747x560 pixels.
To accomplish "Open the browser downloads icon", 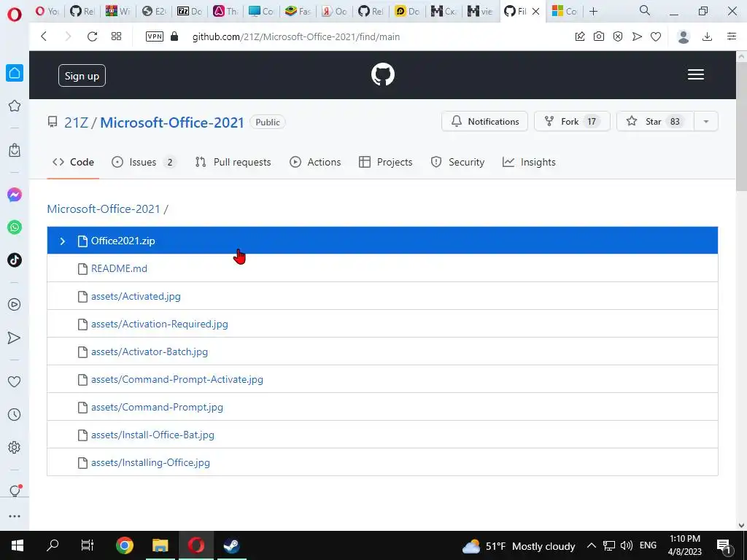I will point(708,36).
